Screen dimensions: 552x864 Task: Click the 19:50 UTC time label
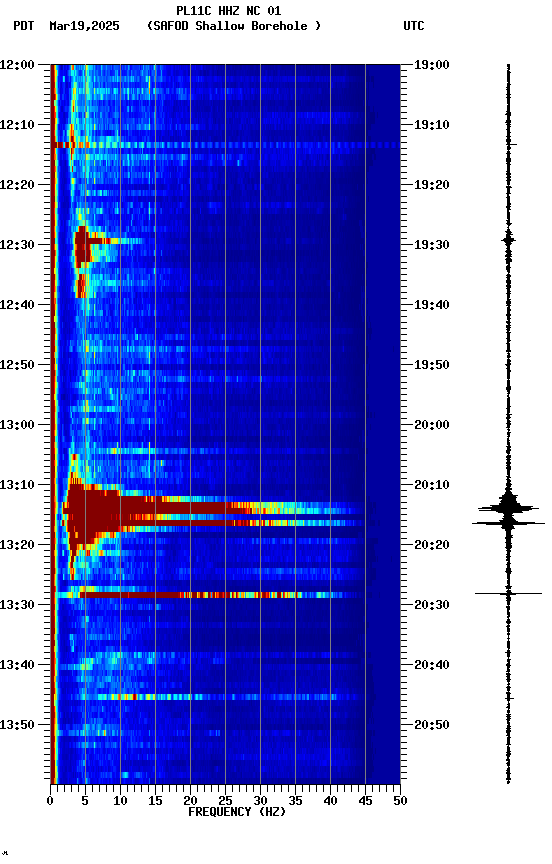(432, 365)
